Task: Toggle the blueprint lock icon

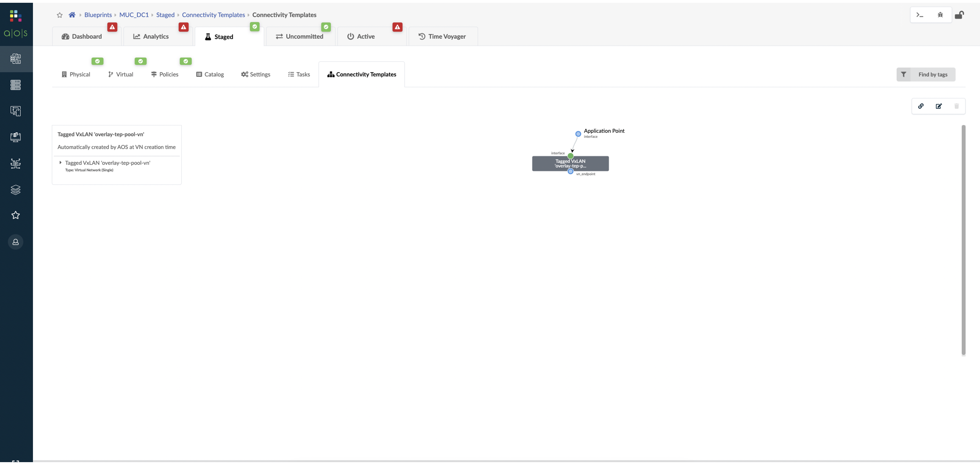Action: tap(959, 15)
